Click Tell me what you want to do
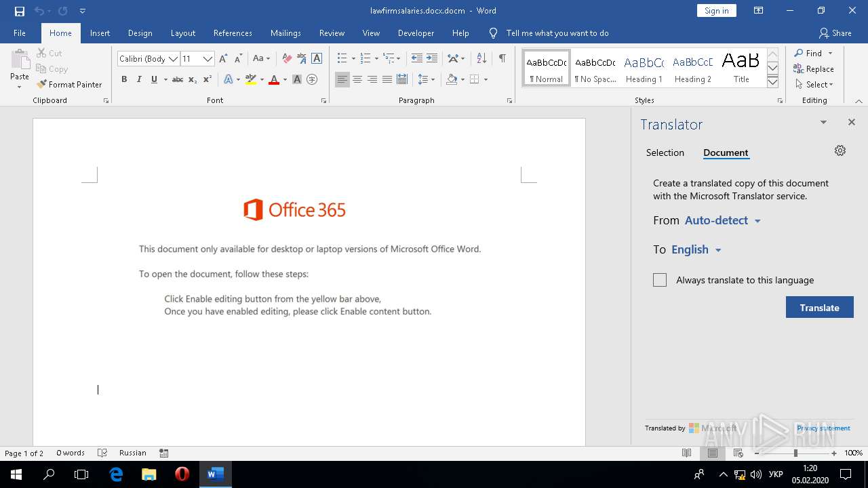Image resolution: width=868 pixels, height=488 pixels. 557,33
